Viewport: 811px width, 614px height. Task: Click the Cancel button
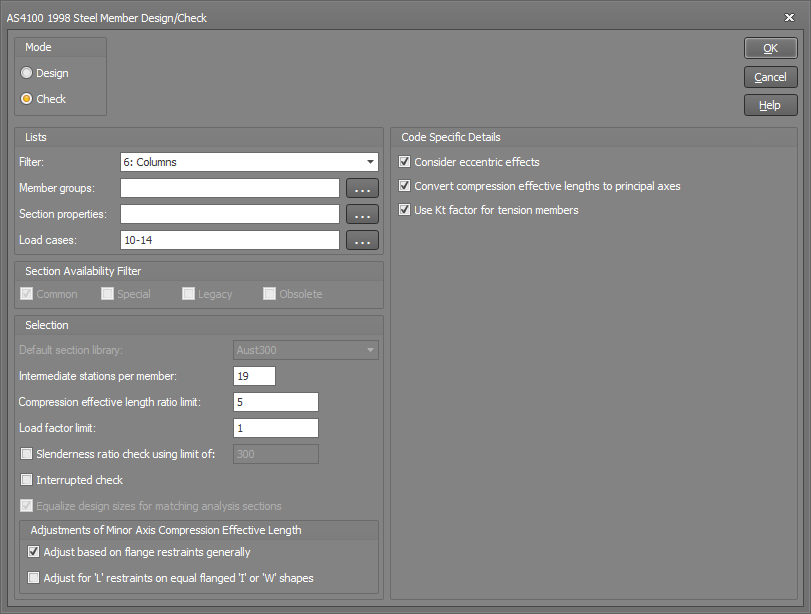[771, 77]
